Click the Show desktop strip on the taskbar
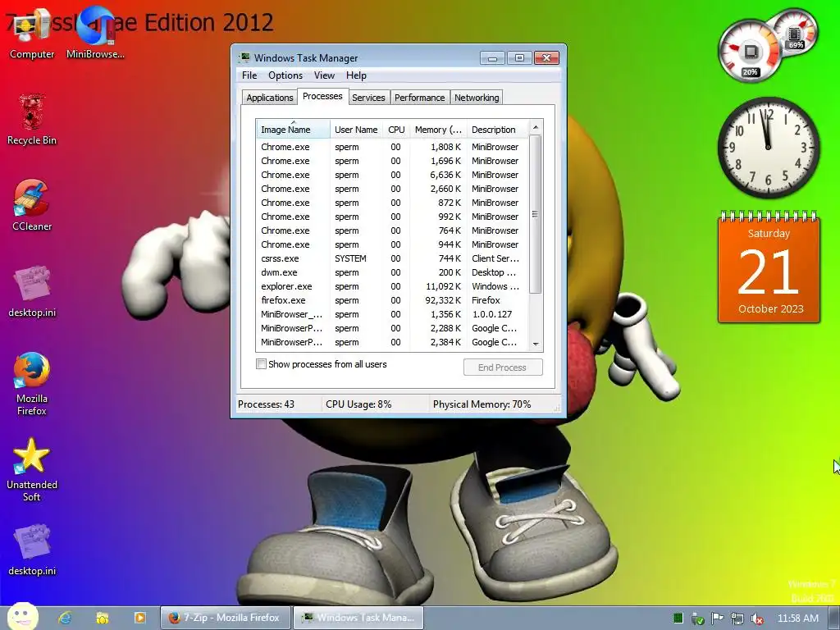This screenshot has height=630, width=840. tap(834, 618)
